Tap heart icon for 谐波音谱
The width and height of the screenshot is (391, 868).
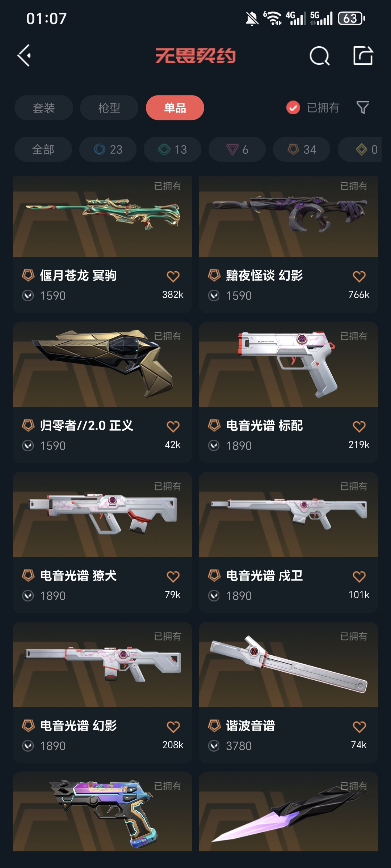pyautogui.click(x=359, y=727)
